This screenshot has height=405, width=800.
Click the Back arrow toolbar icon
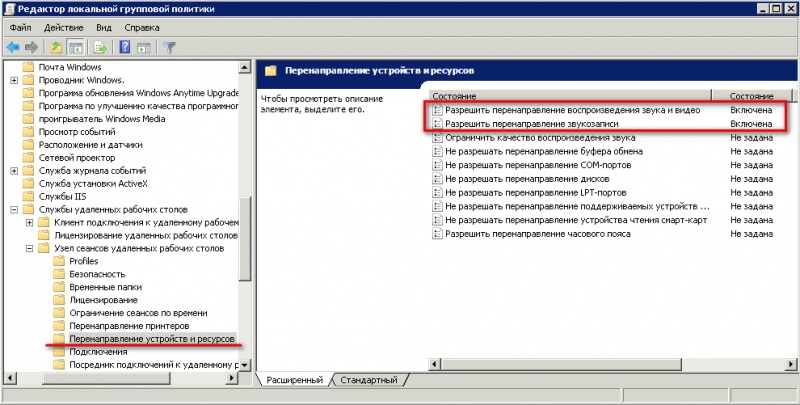13,47
